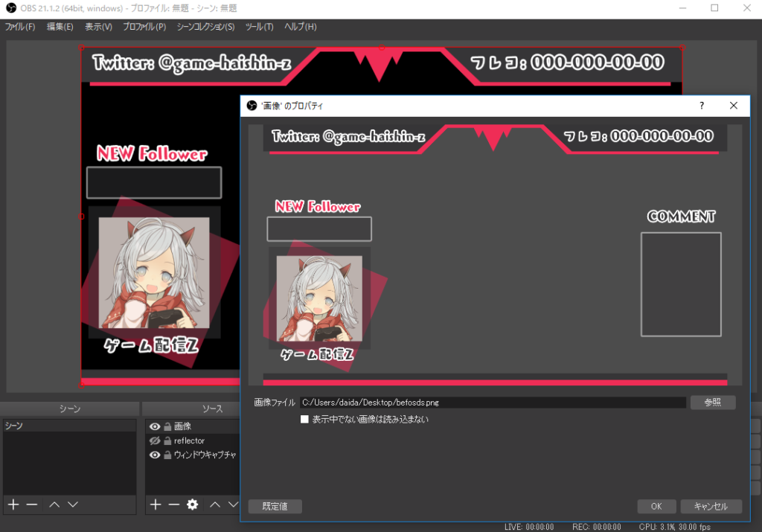
Task: Click キャンセル button
Action: [x=711, y=506]
